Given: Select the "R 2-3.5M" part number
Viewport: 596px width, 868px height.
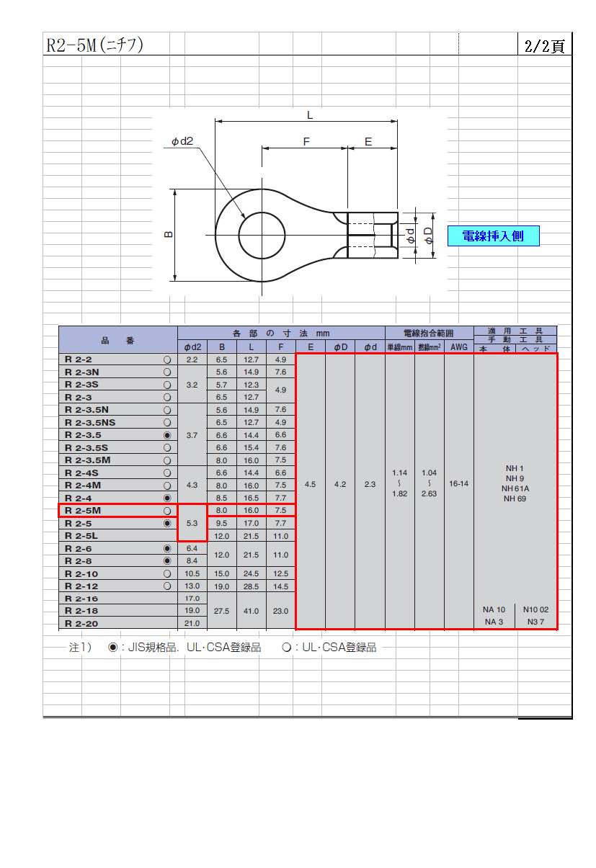Looking at the screenshot, I should [x=87, y=460].
